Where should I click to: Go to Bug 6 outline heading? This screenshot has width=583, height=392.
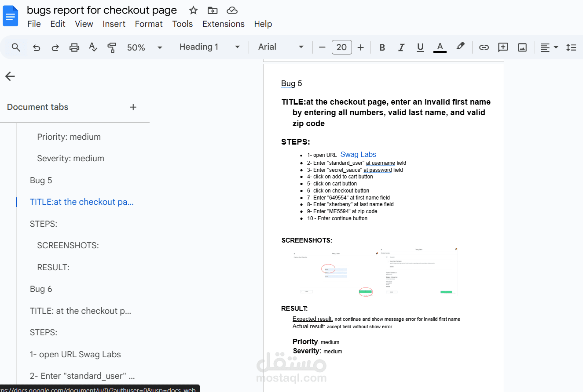[41, 289]
